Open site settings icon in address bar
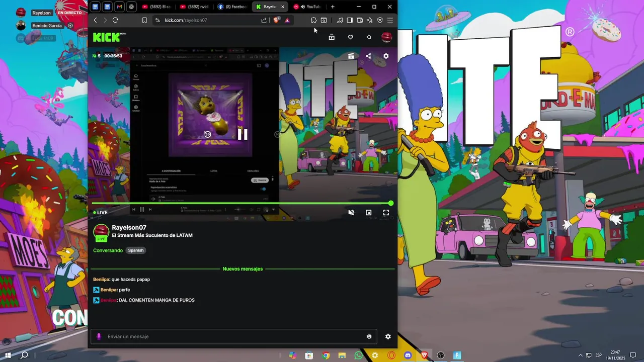The image size is (644, 362). [x=157, y=20]
